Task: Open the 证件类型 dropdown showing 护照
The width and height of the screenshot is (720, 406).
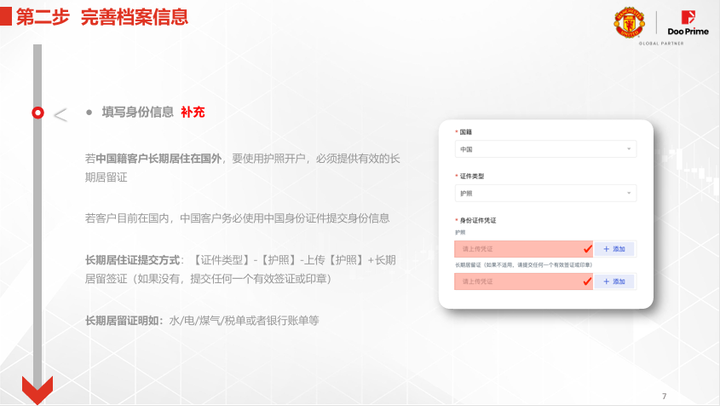Action: 546,193
